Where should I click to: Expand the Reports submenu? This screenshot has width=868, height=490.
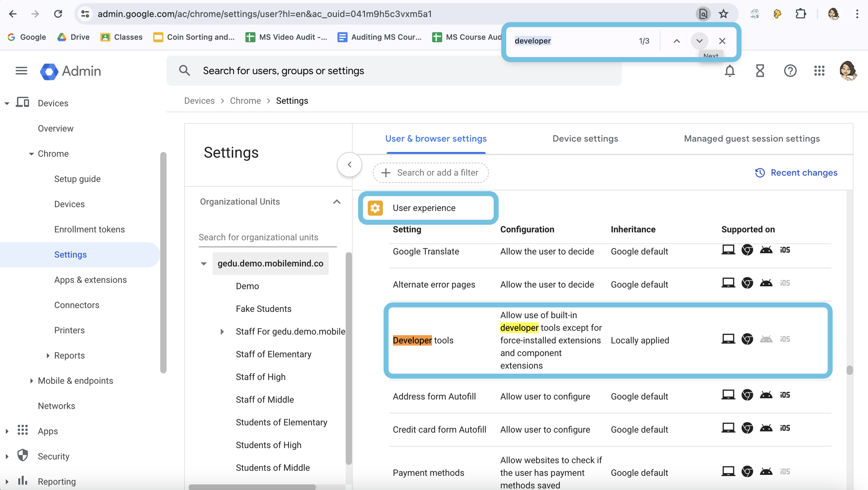coord(48,356)
